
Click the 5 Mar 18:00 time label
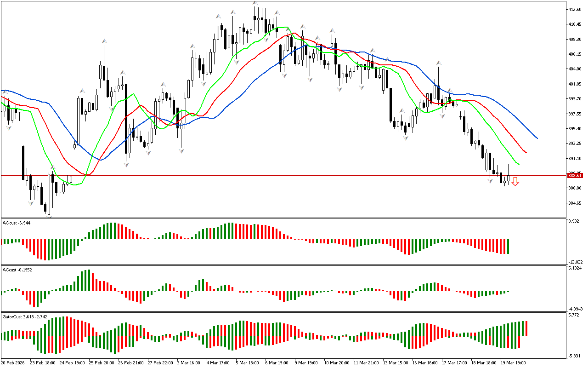(247, 362)
